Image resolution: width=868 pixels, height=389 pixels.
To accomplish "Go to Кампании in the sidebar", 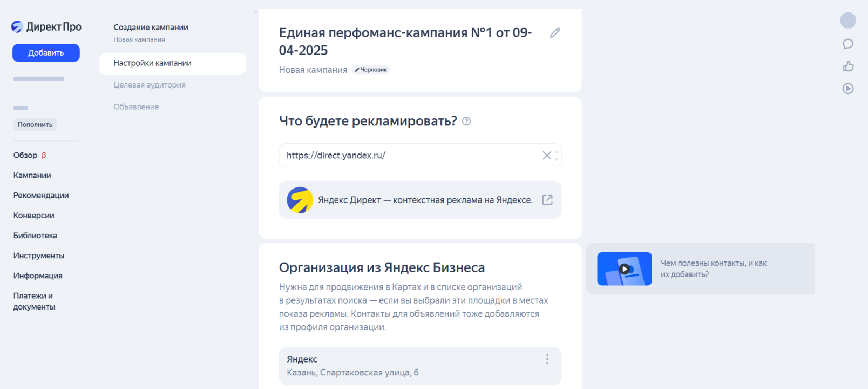I will [32, 176].
